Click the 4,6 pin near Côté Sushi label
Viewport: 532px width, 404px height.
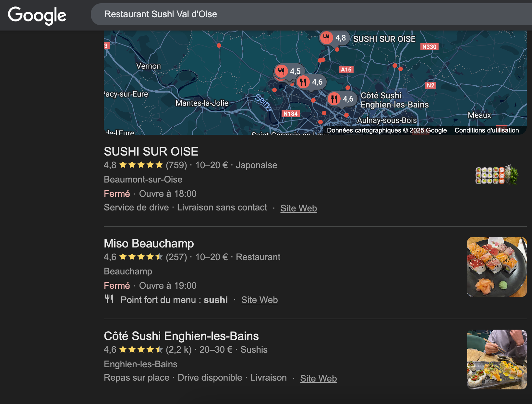point(342,99)
